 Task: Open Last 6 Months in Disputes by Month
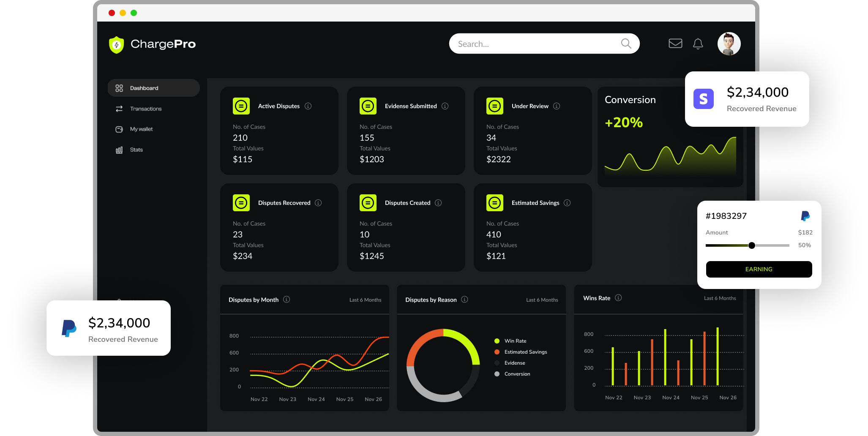[365, 300]
